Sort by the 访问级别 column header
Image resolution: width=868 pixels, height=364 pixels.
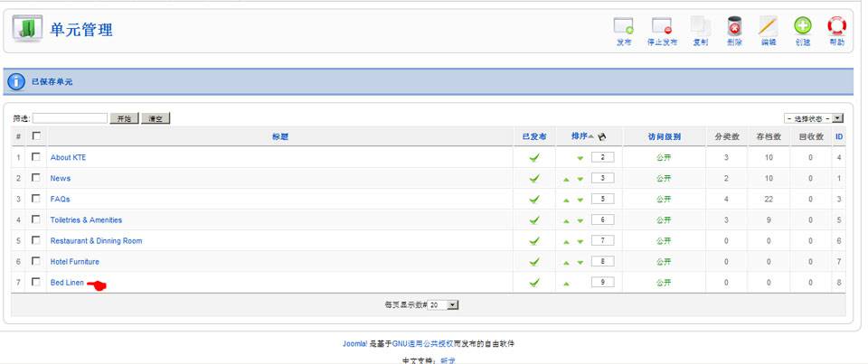pyautogui.click(x=665, y=136)
